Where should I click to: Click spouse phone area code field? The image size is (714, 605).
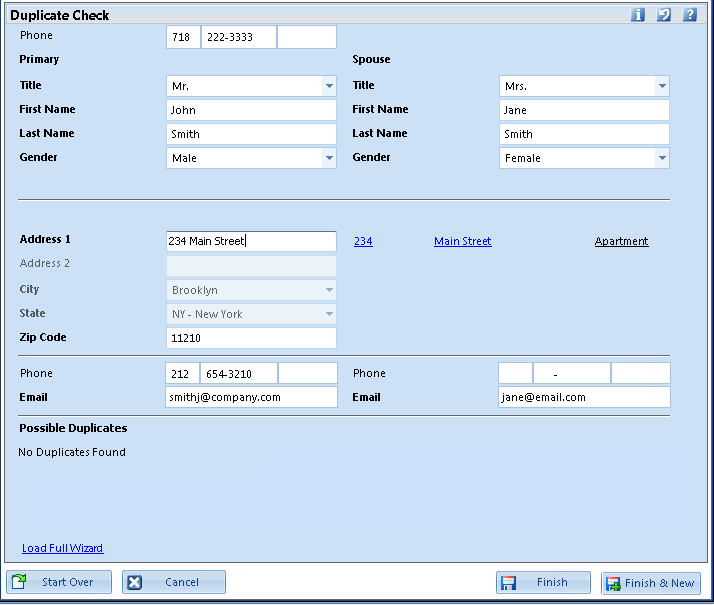pyautogui.click(x=515, y=373)
